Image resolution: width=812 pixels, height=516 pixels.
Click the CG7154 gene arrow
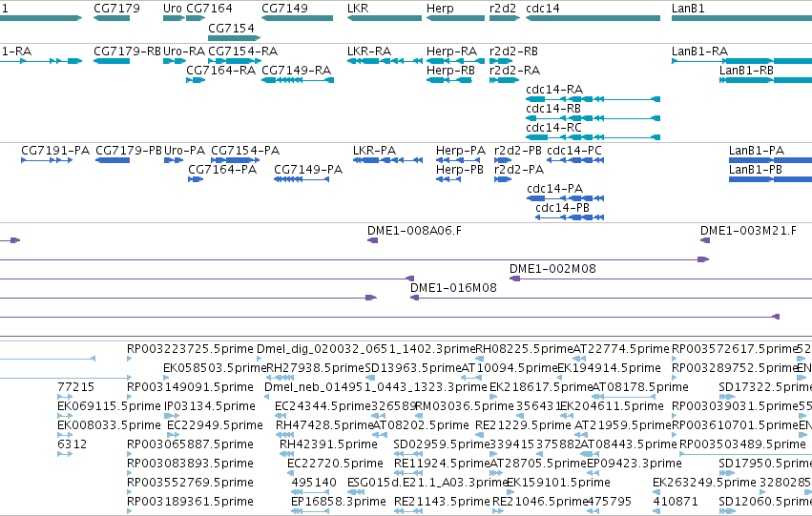coord(234,38)
